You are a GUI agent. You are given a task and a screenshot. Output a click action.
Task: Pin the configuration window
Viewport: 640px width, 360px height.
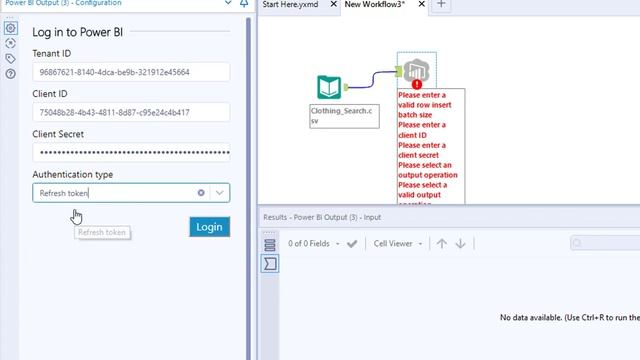point(244,4)
